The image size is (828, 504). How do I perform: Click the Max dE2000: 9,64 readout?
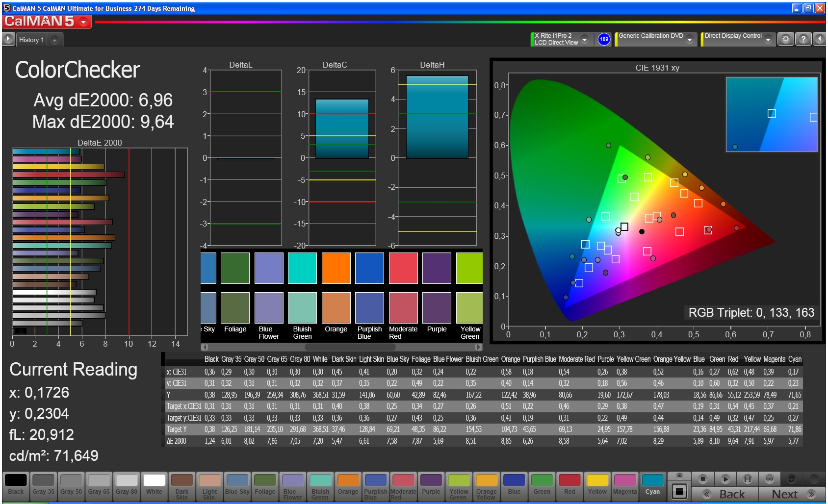(103, 122)
